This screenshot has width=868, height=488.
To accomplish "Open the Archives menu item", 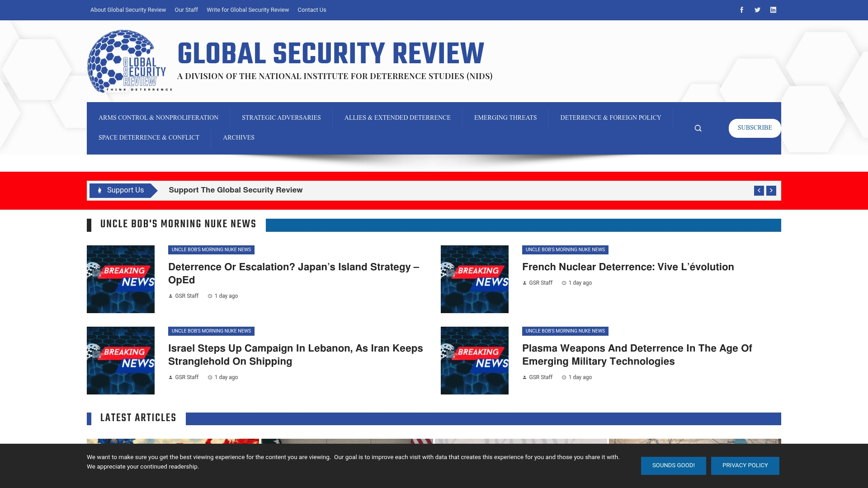I will click(238, 137).
